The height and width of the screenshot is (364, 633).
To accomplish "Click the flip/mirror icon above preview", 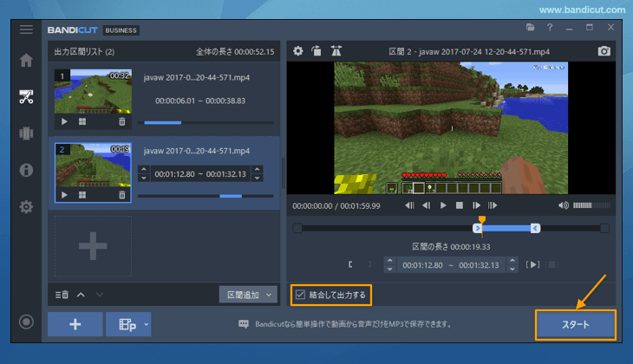I will click(x=336, y=51).
